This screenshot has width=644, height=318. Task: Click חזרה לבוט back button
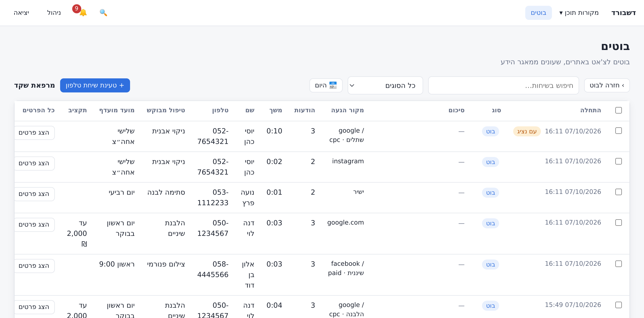607,85
